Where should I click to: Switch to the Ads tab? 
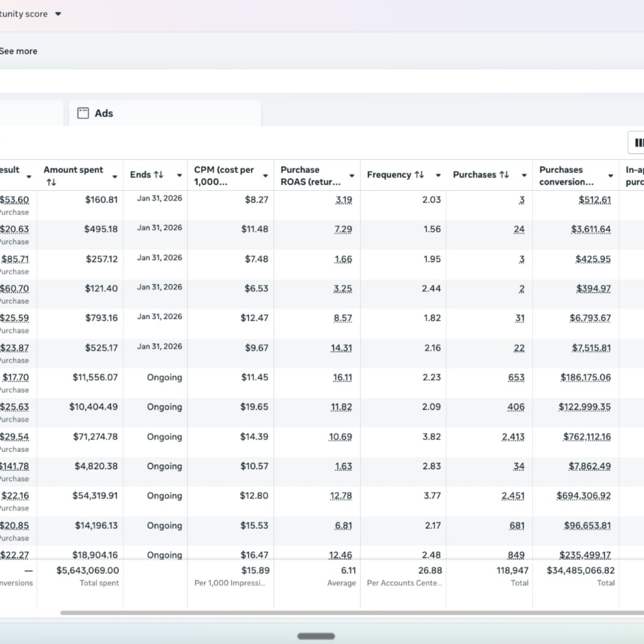(104, 113)
